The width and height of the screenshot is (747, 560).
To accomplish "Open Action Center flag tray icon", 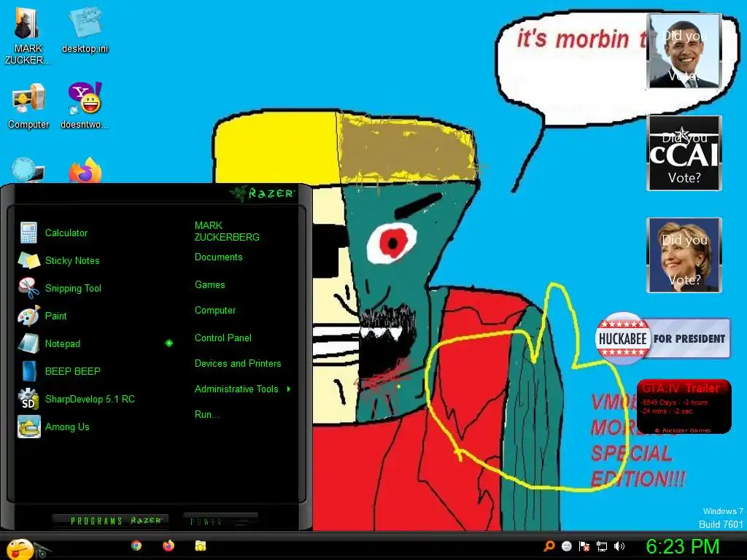I will pyautogui.click(x=584, y=545).
